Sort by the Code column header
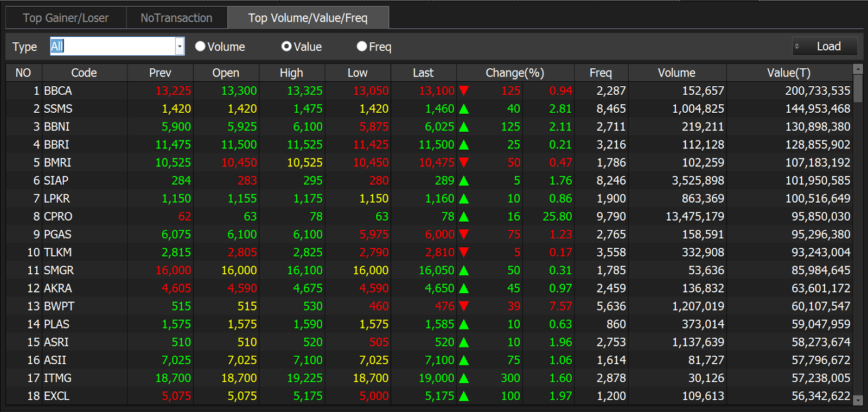Screen dimensions: 868x412 pyautogui.click(x=84, y=73)
